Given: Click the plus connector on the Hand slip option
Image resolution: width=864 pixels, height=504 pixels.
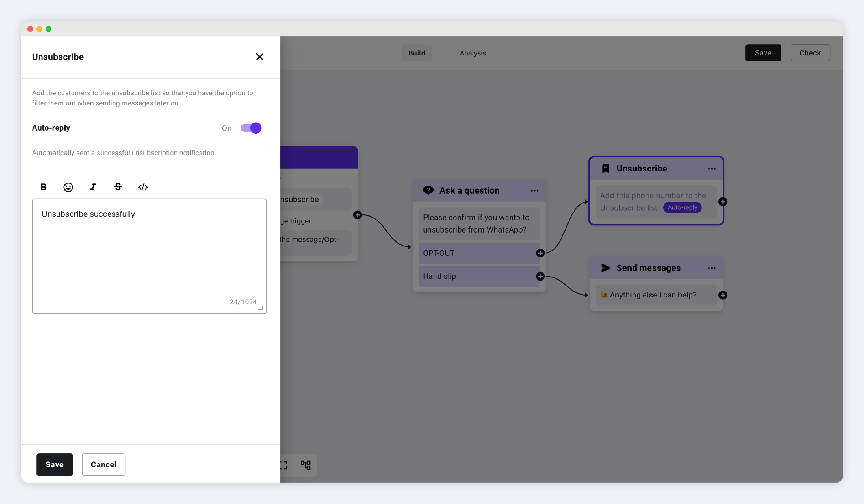Looking at the screenshot, I should 540,276.
